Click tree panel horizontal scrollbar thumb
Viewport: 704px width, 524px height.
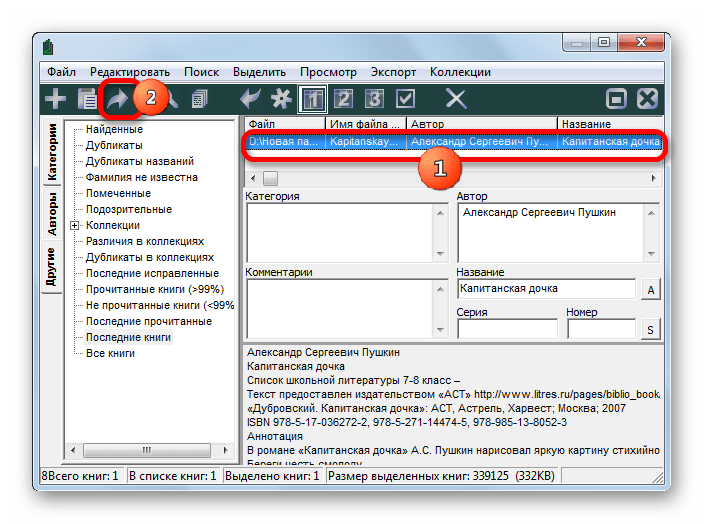pyautogui.click(x=147, y=450)
